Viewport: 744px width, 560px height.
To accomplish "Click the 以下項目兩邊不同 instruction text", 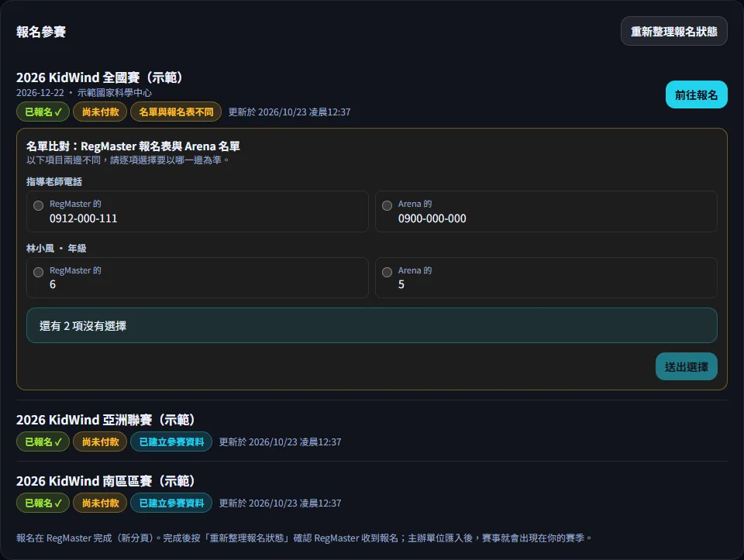I will tap(128, 160).
